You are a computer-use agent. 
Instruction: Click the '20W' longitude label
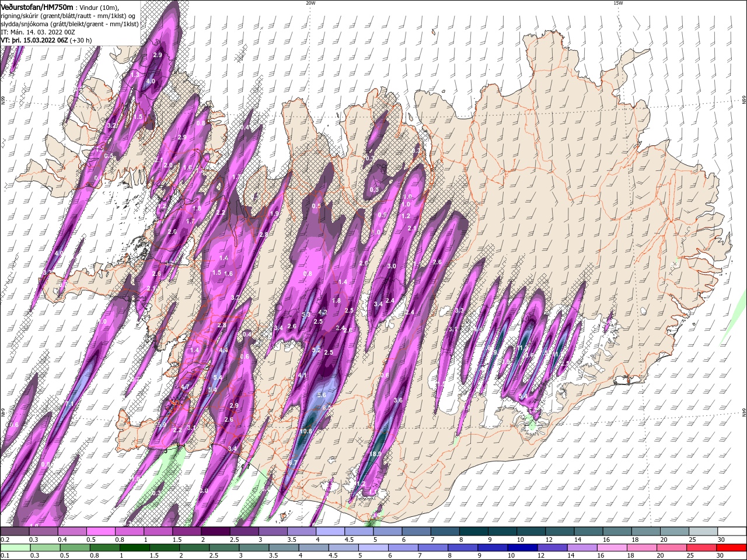pos(310,3)
